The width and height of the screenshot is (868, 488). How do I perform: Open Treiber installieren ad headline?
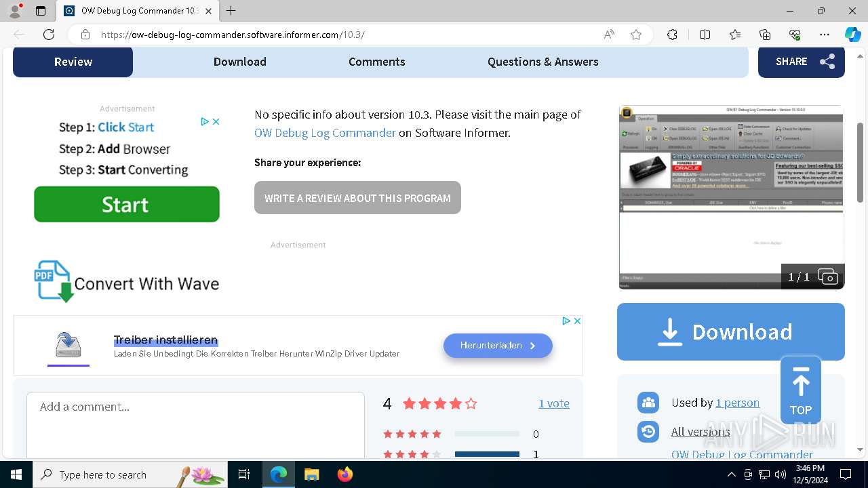click(x=165, y=340)
